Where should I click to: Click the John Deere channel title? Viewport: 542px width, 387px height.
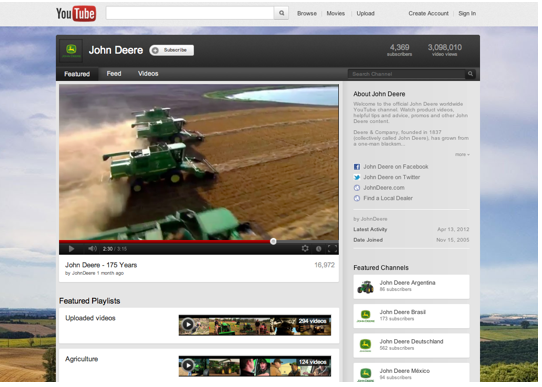(x=116, y=50)
